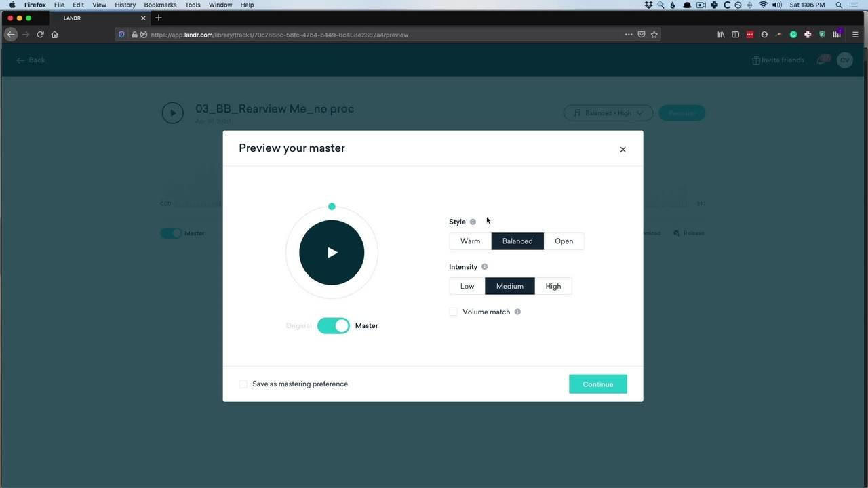Click the Style info icon
This screenshot has width=868, height=488.
(473, 222)
